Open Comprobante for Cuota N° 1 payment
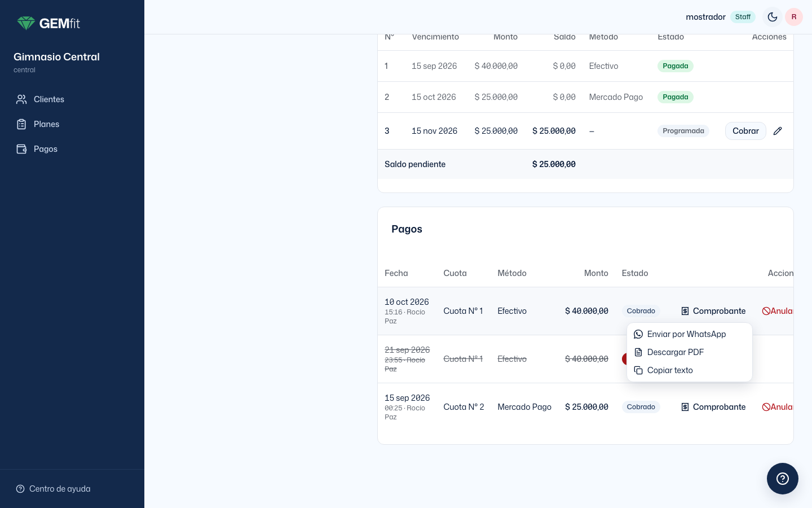This screenshot has height=508, width=812. pyautogui.click(x=713, y=311)
